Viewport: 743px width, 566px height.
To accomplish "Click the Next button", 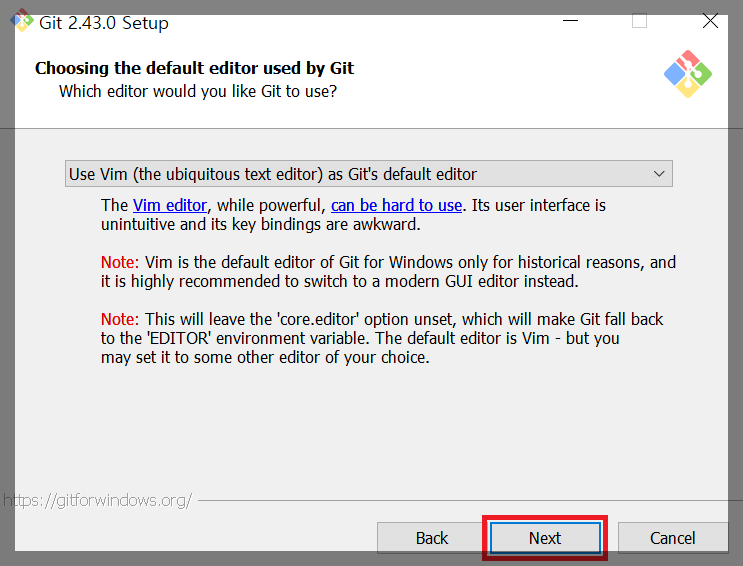I will [x=545, y=538].
